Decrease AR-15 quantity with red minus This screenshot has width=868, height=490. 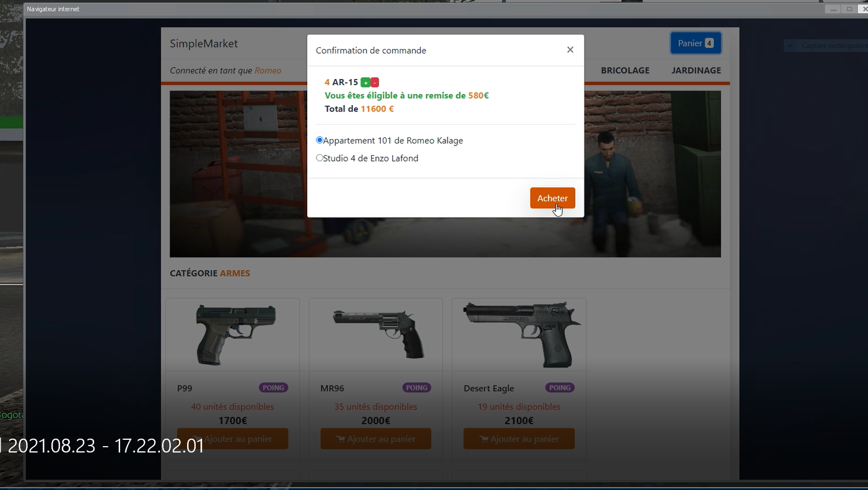click(375, 83)
